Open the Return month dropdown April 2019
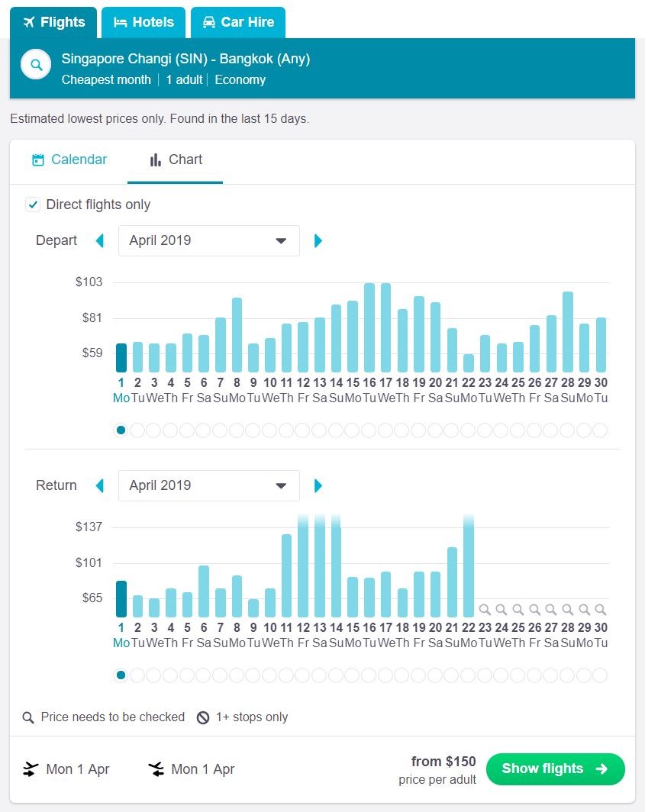Image resolution: width=645 pixels, height=812 pixels. click(x=208, y=486)
